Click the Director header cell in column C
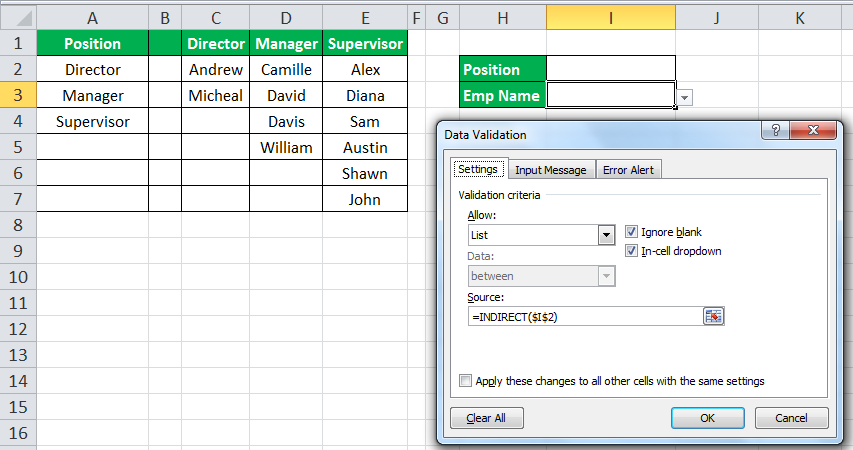This screenshot has width=853, height=450. pyautogui.click(x=215, y=43)
